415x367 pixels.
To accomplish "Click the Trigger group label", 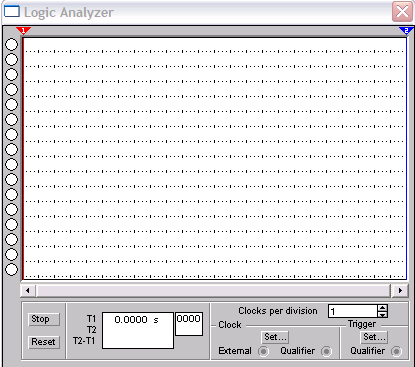I will (362, 324).
